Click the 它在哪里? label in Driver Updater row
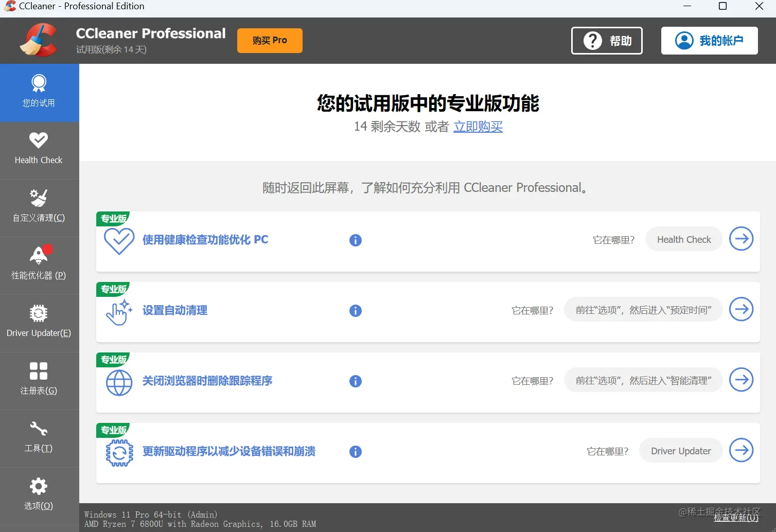The height and width of the screenshot is (532, 776). coord(607,451)
